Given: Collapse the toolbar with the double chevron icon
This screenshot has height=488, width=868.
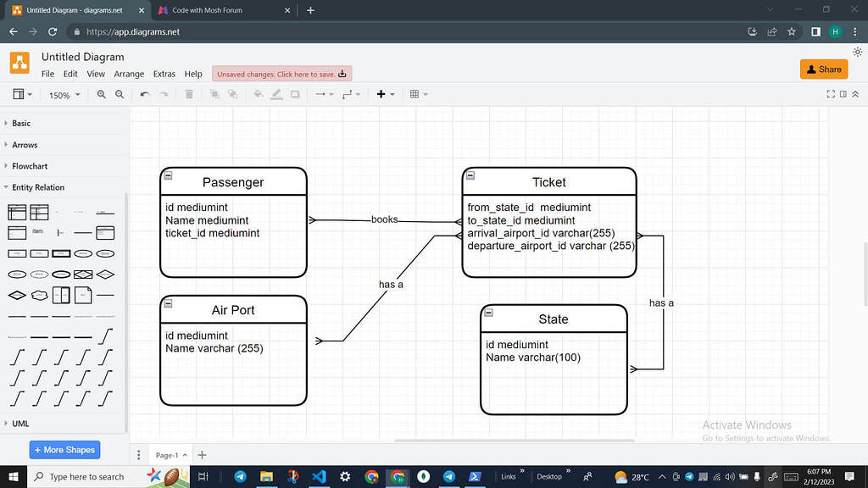Looking at the screenshot, I should click(855, 93).
